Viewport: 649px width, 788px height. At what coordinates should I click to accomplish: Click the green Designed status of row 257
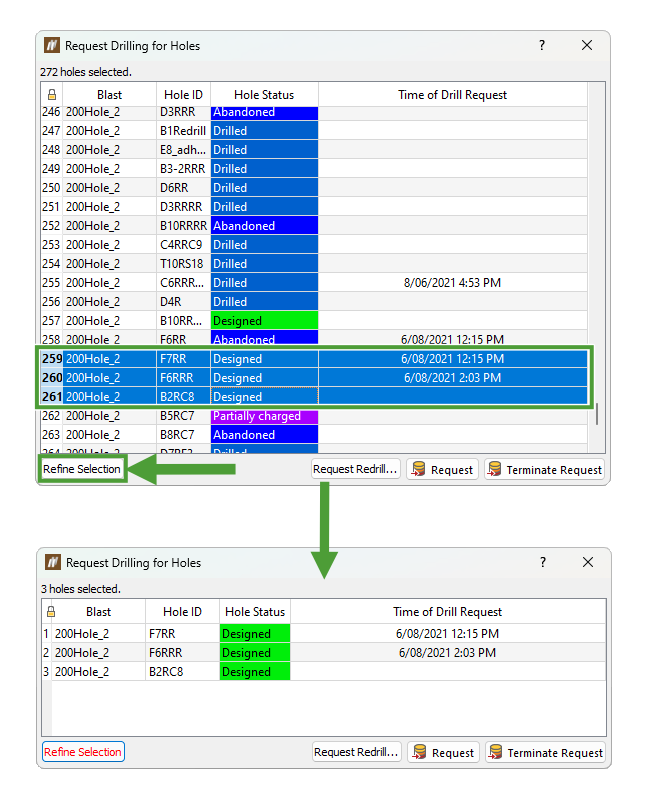[264, 321]
